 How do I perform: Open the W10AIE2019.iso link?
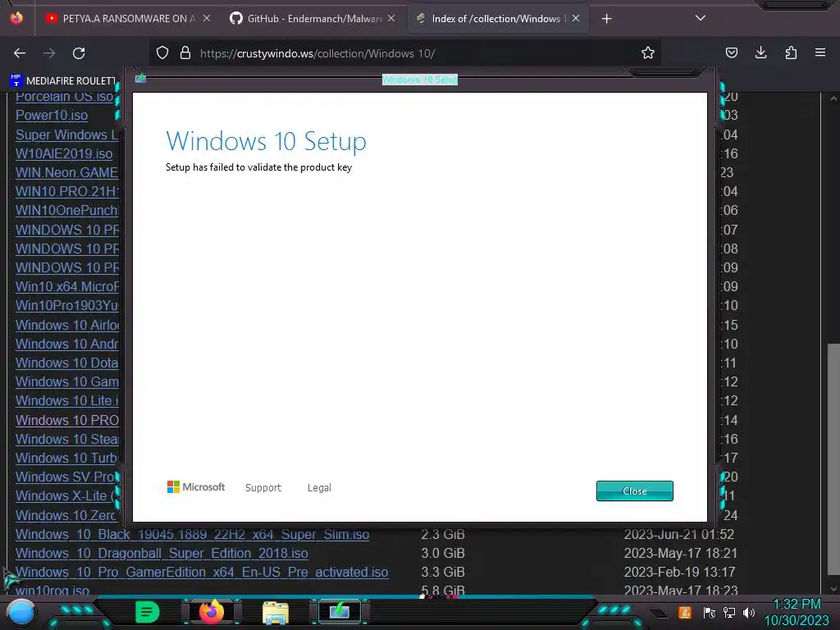pos(64,153)
